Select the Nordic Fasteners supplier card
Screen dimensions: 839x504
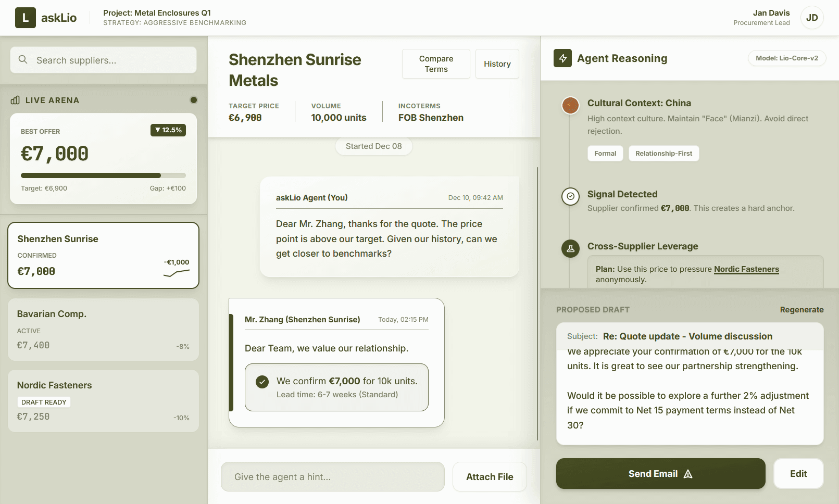pyautogui.click(x=103, y=401)
